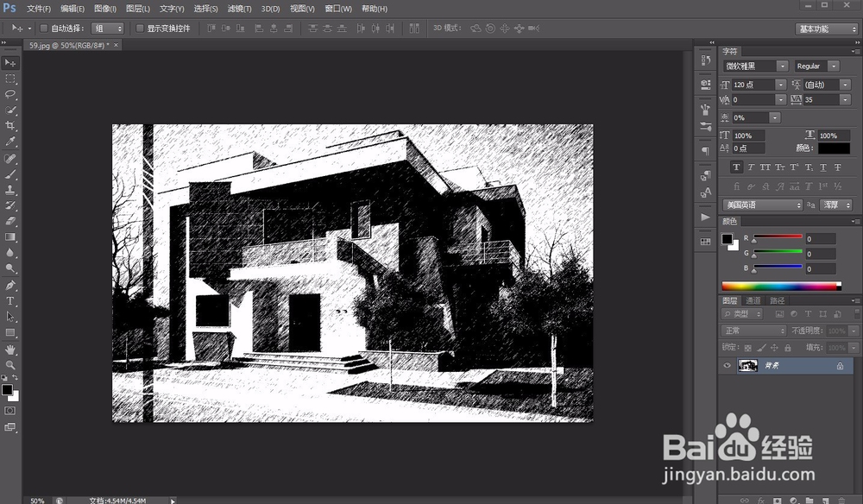Image resolution: width=863 pixels, height=504 pixels.
Task: Click the 50% zoom level field
Action: pyautogui.click(x=37, y=501)
